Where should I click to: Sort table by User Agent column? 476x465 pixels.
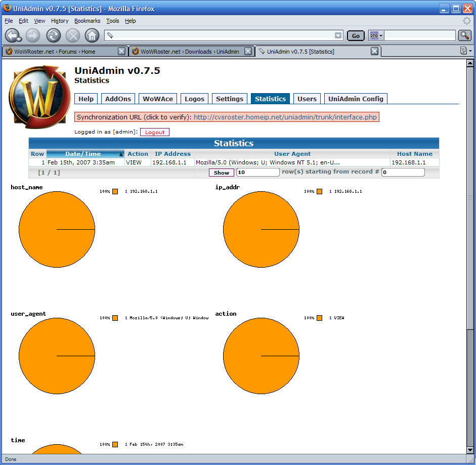pyautogui.click(x=292, y=154)
